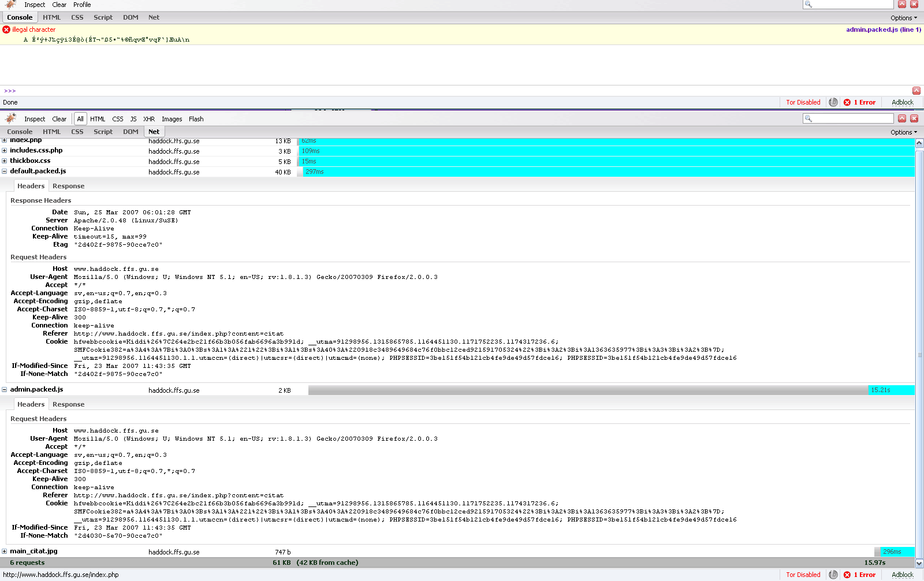The height and width of the screenshot is (581, 924).
Task: Select Headers tab under admin.packed.js
Action: click(x=31, y=404)
